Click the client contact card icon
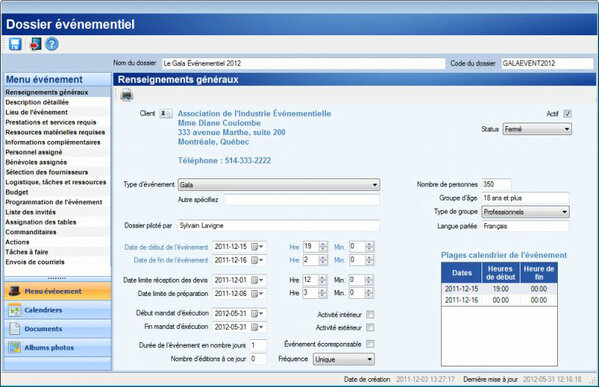 166,113
